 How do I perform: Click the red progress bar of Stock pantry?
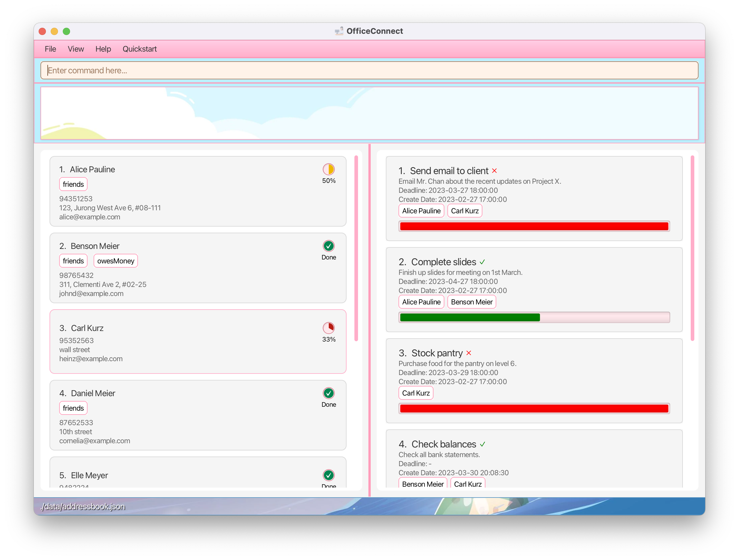coord(534,409)
